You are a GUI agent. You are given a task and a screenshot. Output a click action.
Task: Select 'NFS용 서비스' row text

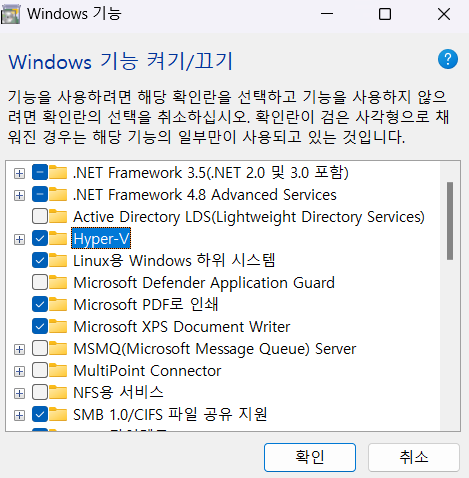(118, 393)
